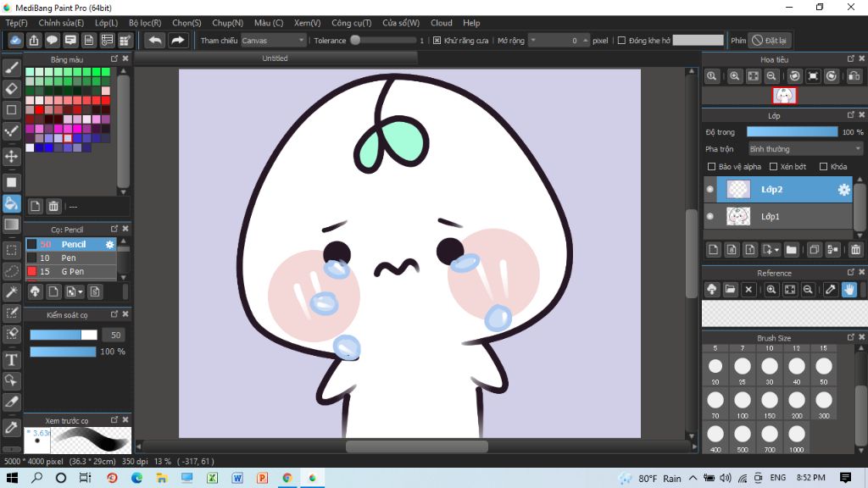Toggle the Khử răng cưa checkbox
The height and width of the screenshot is (488, 868).
(437, 40)
